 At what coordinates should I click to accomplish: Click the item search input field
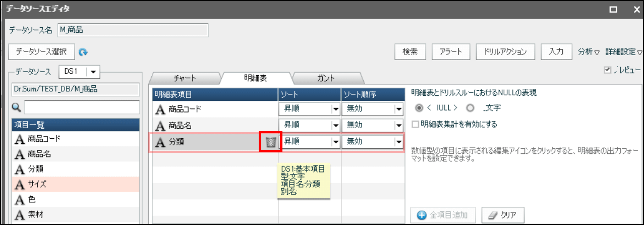click(x=82, y=108)
